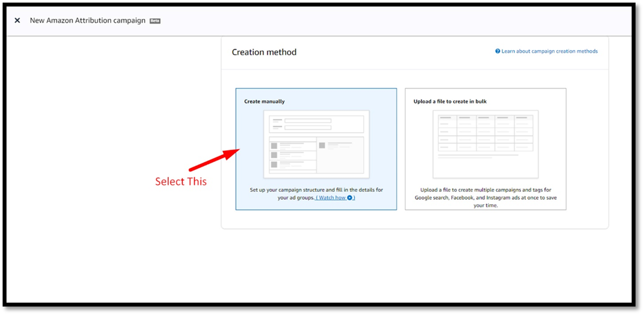Select Upload a file to create in bulk
This screenshot has height=315, width=644.
point(486,149)
